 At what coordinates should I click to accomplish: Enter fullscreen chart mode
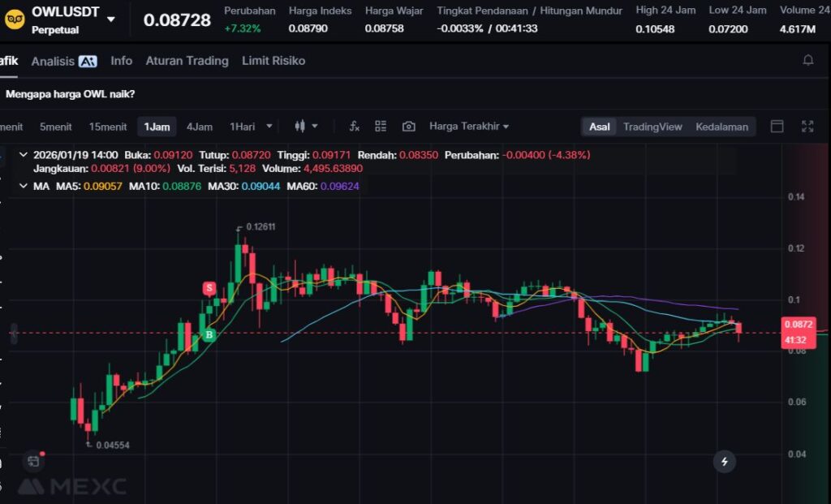[807, 127]
